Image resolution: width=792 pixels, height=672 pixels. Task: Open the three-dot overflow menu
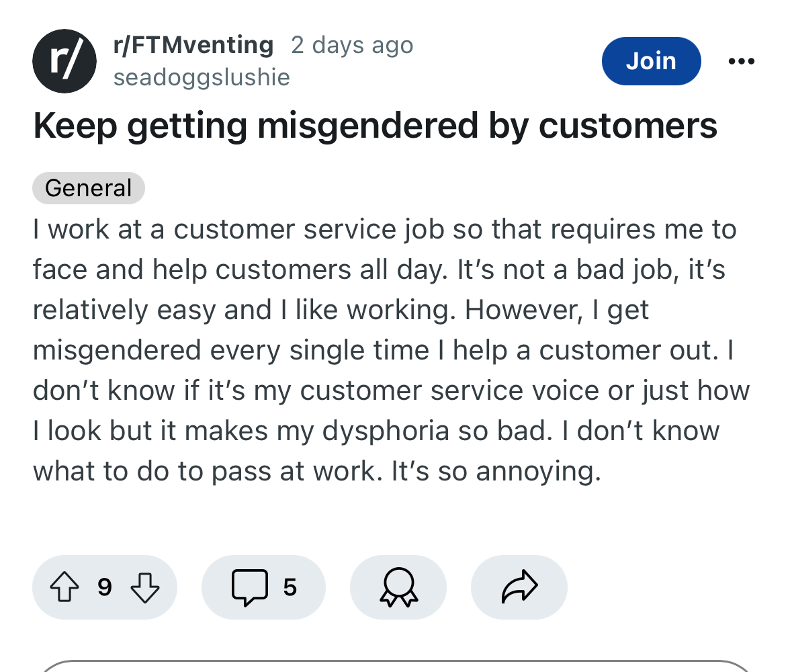741,61
